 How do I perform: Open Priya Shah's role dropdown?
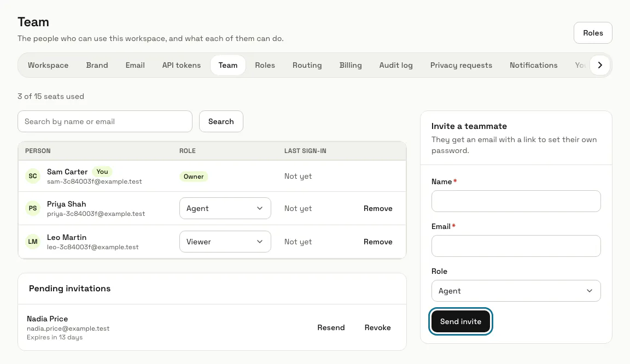click(x=225, y=208)
